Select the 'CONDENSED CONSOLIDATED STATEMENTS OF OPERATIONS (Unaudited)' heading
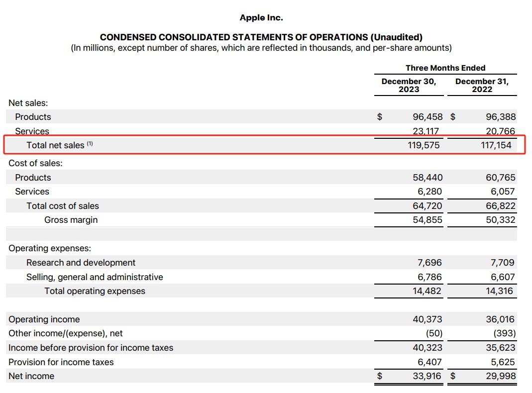Image resolution: width=532 pixels, height=393 pixels. [x=261, y=37]
